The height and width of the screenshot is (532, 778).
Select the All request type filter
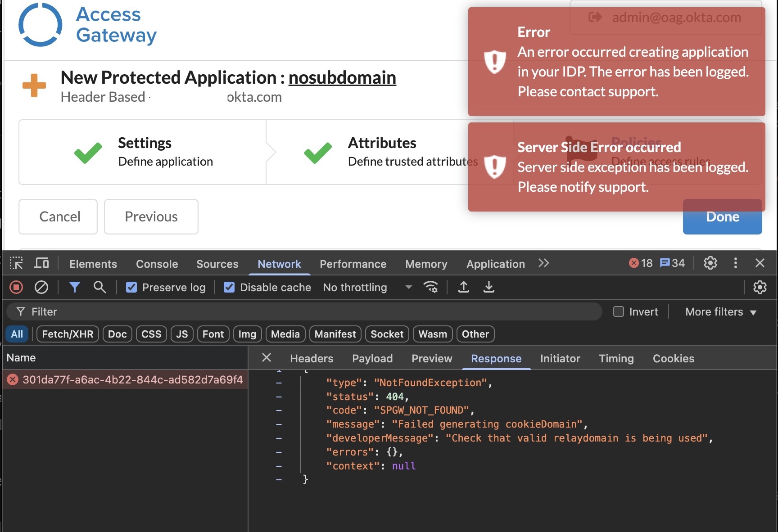(17, 334)
